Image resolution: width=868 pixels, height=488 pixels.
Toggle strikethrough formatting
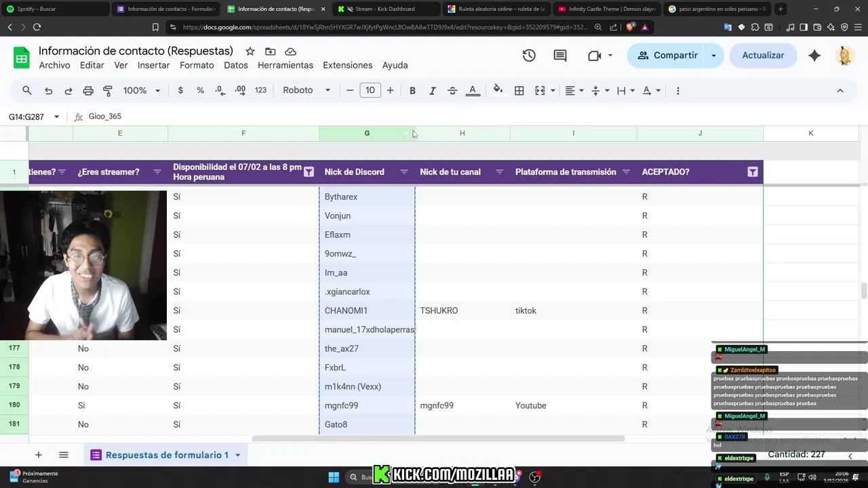[x=452, y=90]
